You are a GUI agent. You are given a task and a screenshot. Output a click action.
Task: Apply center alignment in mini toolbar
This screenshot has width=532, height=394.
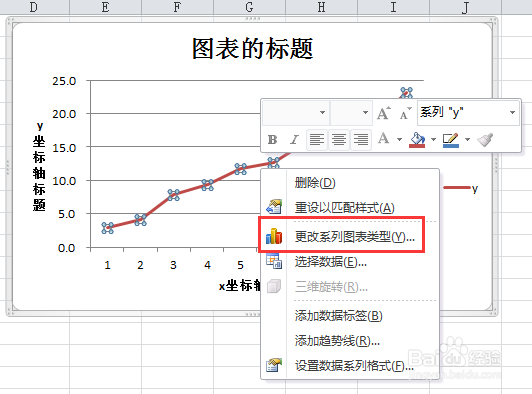[339, 139]
